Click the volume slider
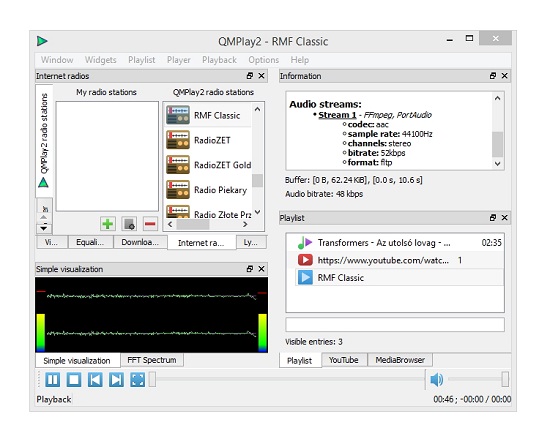Image resolution: width=550 pixels, height=436 pixels. [x=478, y=379]
